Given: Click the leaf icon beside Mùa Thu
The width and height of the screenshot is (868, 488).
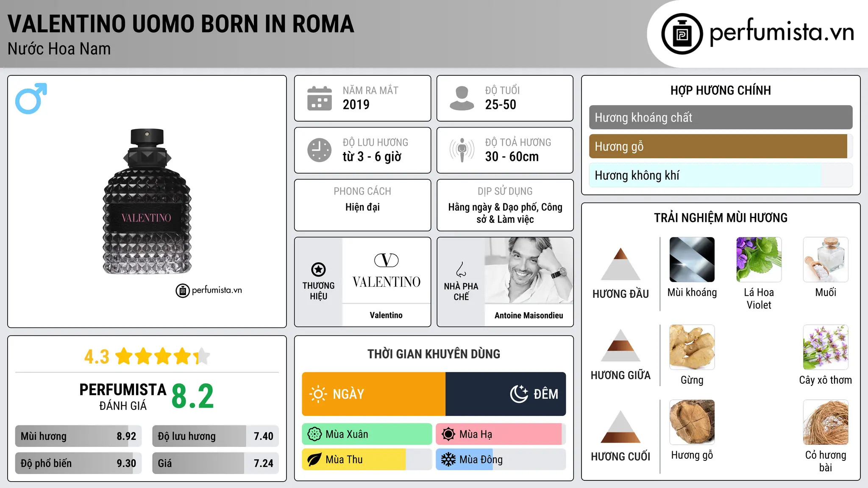Looking at the screenshot, I should tap(314, 460).
